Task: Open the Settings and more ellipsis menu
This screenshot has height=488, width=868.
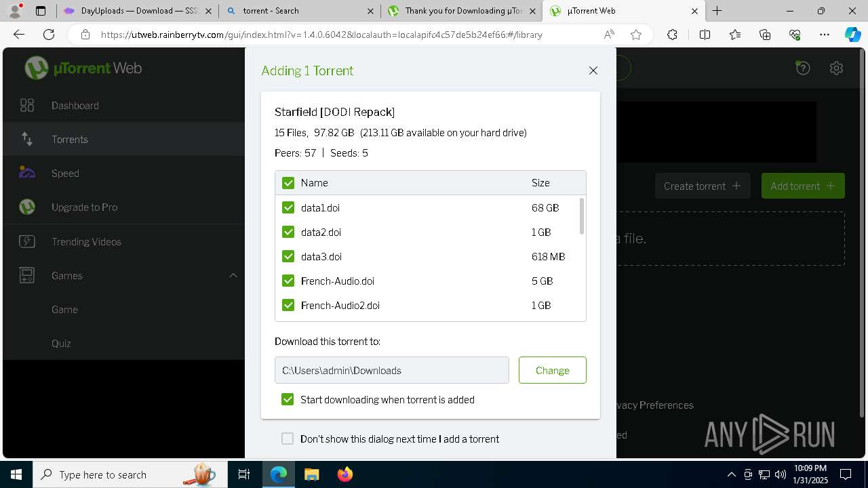Action: [825, 35]
